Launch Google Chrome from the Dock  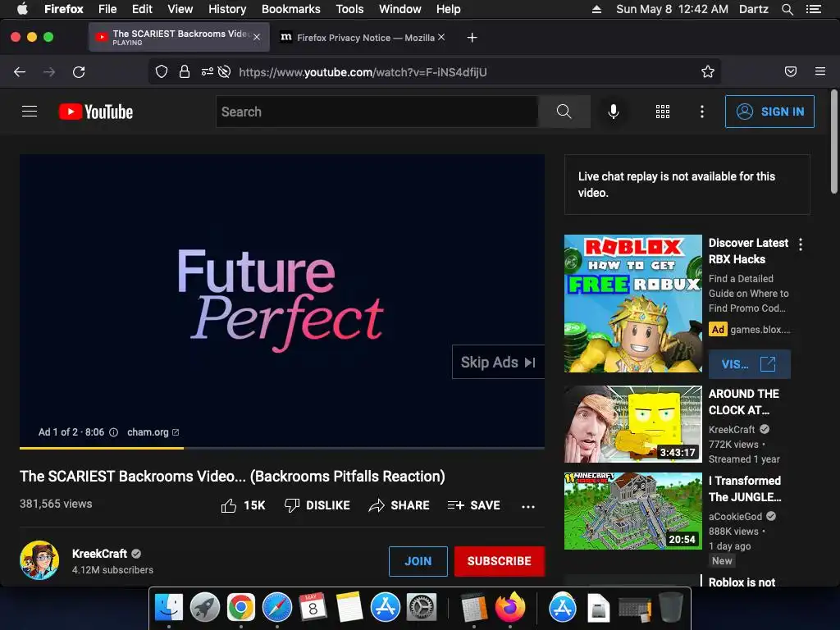[240, 608]
